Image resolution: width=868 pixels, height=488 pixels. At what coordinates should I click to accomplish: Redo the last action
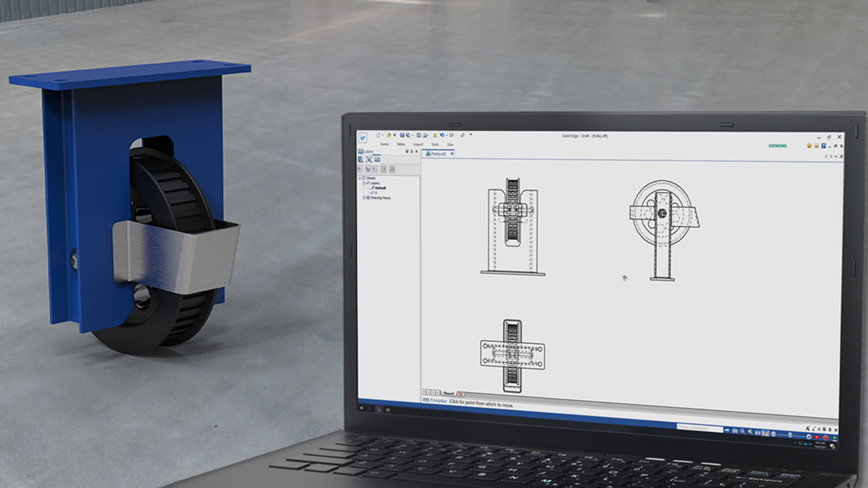pos(451,135)
